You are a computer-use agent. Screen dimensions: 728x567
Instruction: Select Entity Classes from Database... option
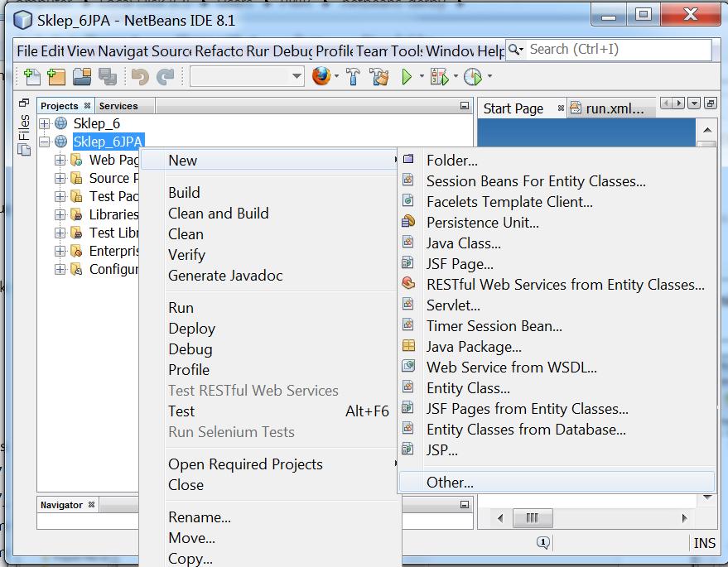pos(526,430)
